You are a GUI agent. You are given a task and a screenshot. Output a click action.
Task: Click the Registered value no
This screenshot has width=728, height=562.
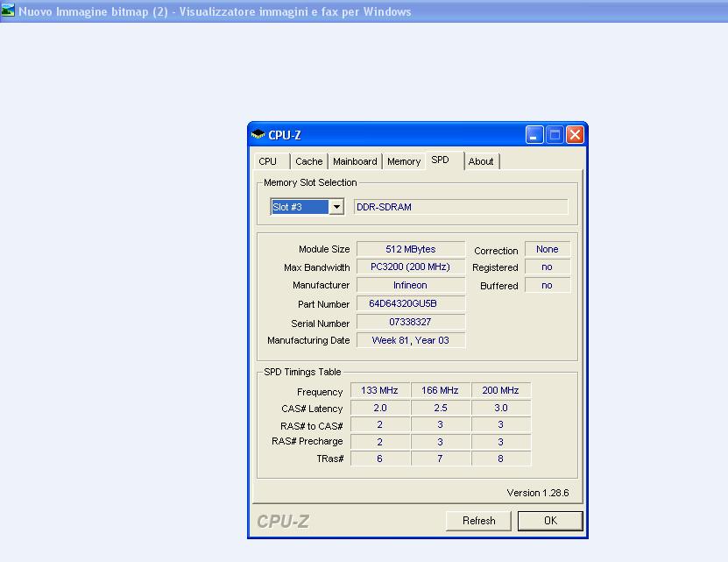(x=547, y=267)
